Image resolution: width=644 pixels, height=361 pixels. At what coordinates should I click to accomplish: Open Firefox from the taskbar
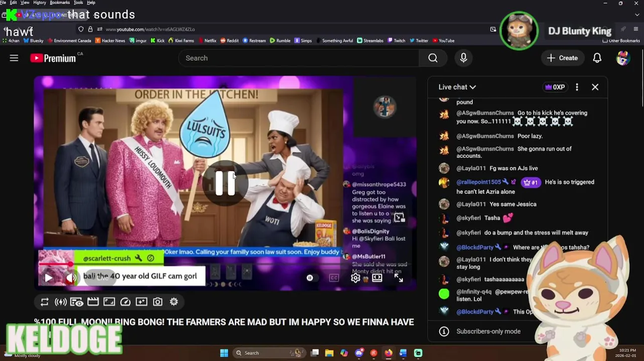pyautogui.click(x=389, y=353)
